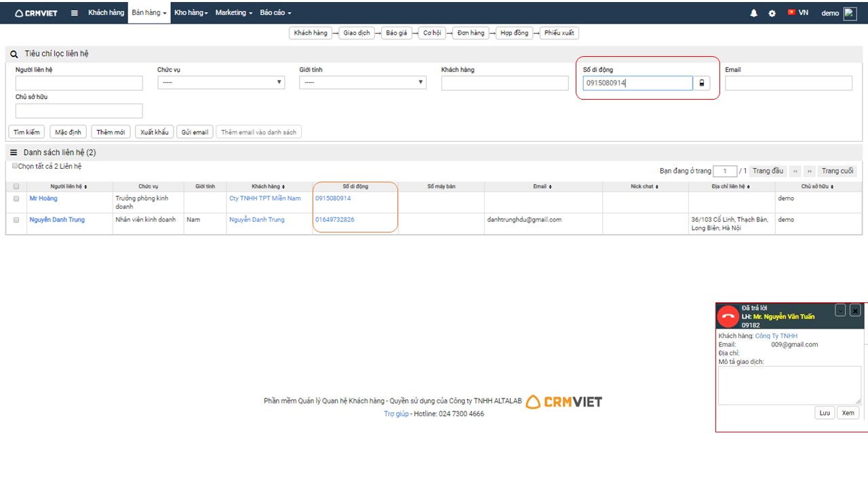Click the Tìm kiếm button
868x488 pixels.
coord(27,132)
